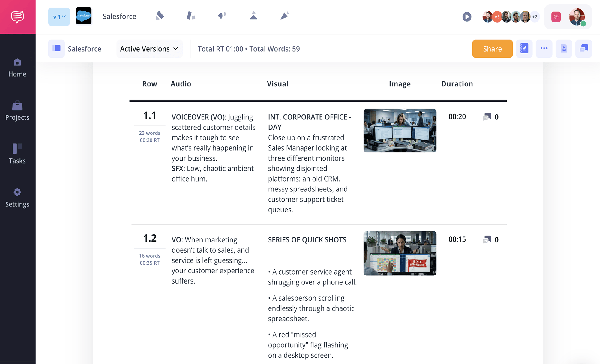The height and width of the screenshot is (364, 600).
Task: Select the fourth triangle toolbar icon
Action: tap(253, 16)
